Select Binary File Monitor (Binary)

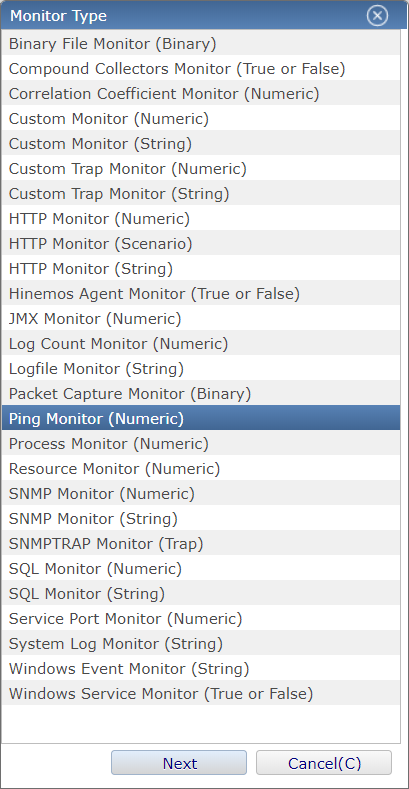tap(201, 44)
